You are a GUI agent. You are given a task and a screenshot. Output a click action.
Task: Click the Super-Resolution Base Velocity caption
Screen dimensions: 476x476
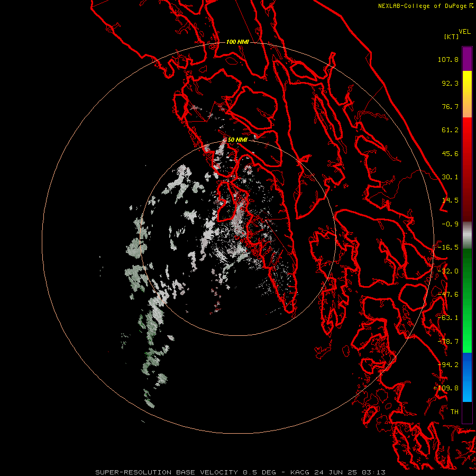coord(241,472)
